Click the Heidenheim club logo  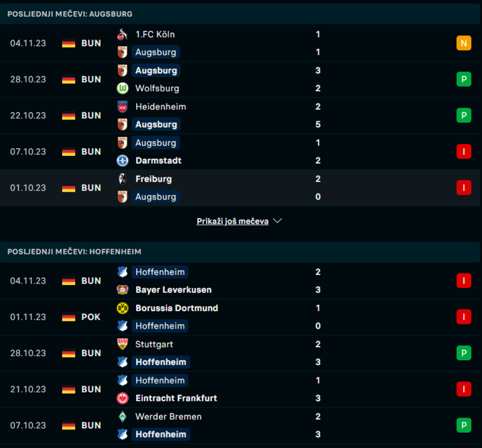coord(122,106)
